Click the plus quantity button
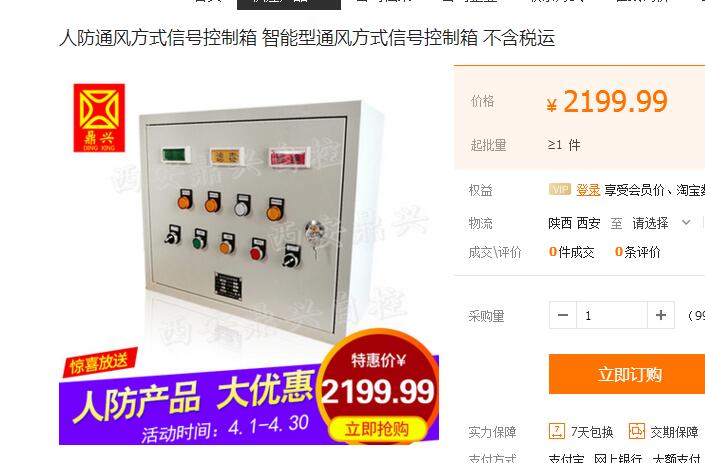705x463 pixels. point(660,315)
